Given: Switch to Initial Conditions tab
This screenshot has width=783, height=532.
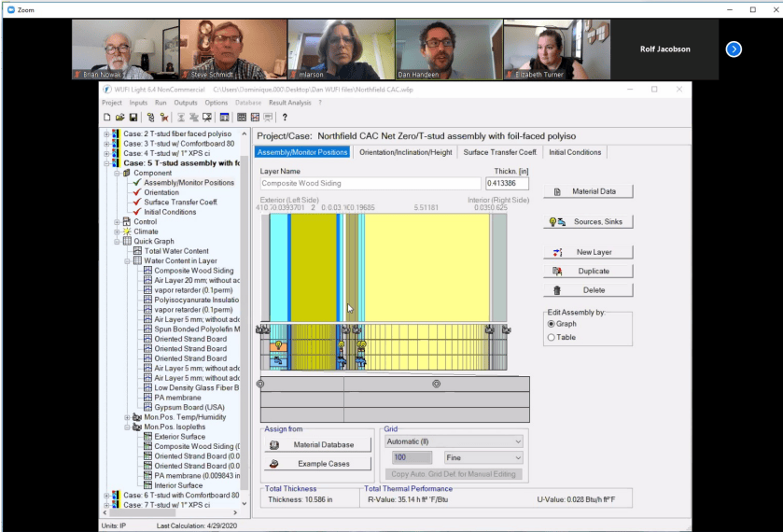Looking at the screenshot, I should pos(575,152).
